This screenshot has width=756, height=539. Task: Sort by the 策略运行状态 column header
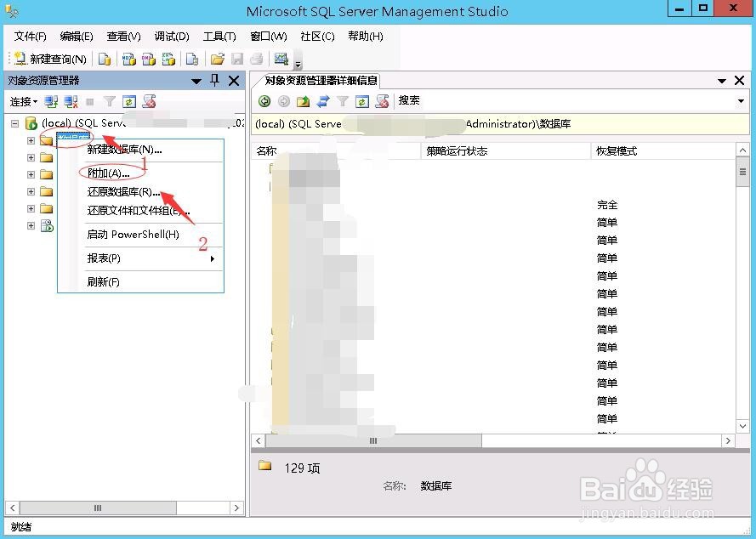coord(506,151)
